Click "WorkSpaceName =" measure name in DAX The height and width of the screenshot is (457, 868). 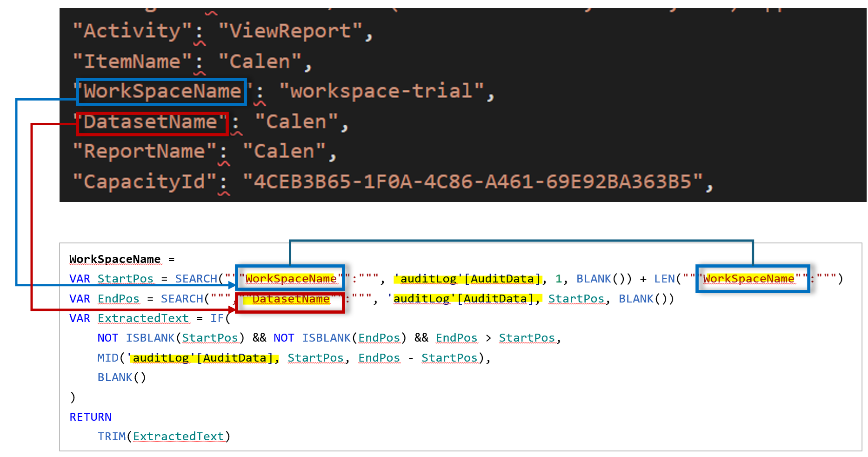[122, 259]
